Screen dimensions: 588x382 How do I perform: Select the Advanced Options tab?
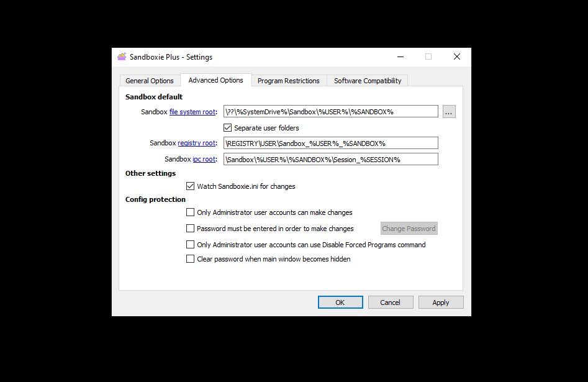tap(215, 80)
